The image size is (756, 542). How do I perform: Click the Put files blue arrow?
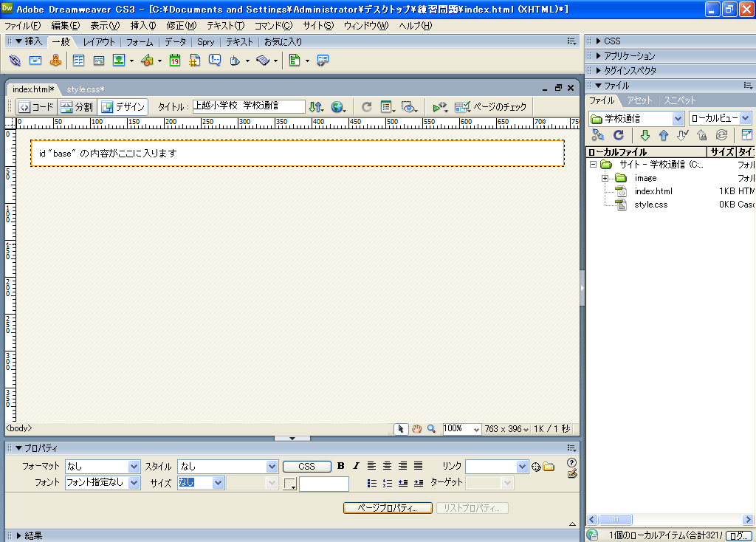click(663, 135)
